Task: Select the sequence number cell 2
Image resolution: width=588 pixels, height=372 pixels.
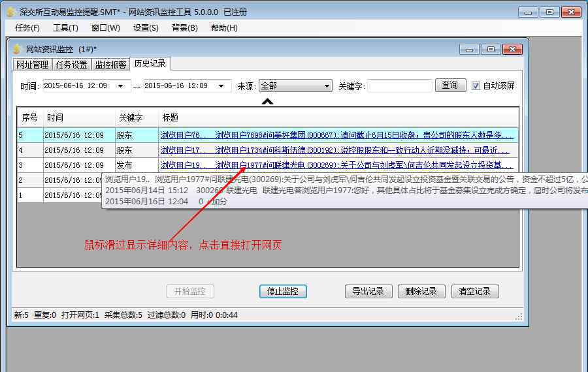Action: [x=30, y=180]
